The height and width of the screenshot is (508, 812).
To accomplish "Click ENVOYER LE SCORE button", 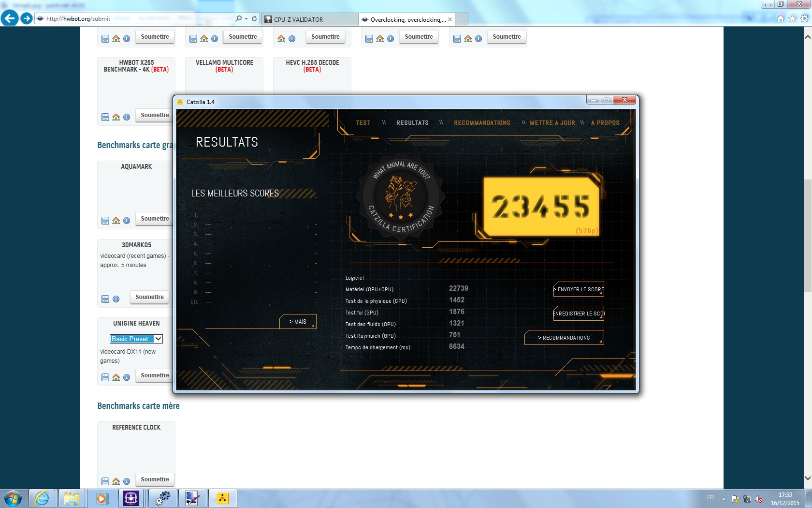I will pos(579,289).
